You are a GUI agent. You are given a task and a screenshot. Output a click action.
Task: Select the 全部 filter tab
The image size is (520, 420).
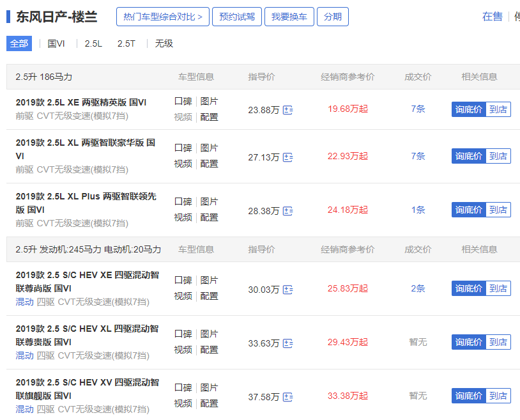(x=19, y=43)
